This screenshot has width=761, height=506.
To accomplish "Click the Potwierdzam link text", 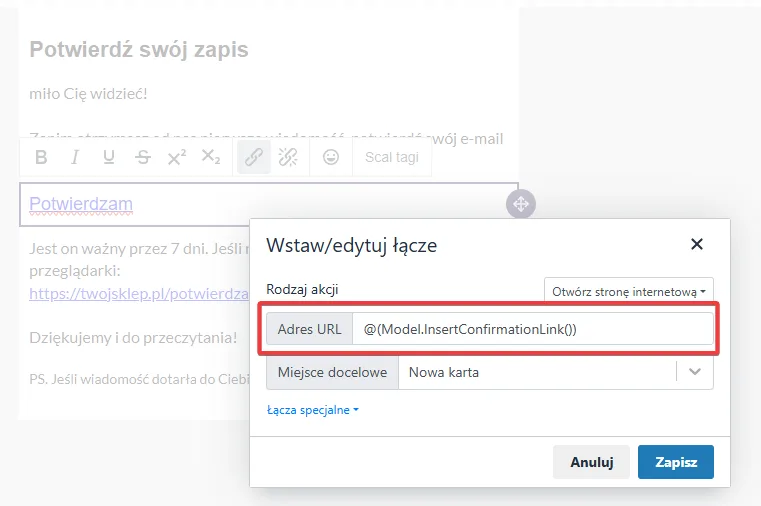I will pos(81,204).
